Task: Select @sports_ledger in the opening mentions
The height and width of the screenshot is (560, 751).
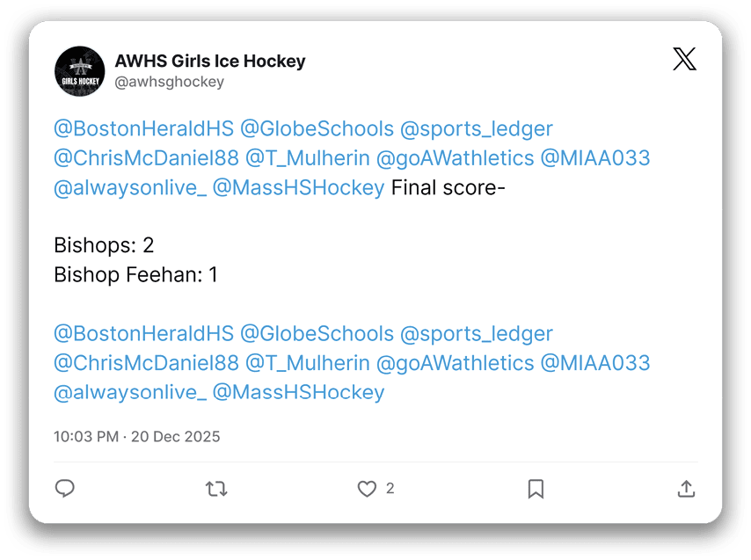Action: (x=477, y=129)
